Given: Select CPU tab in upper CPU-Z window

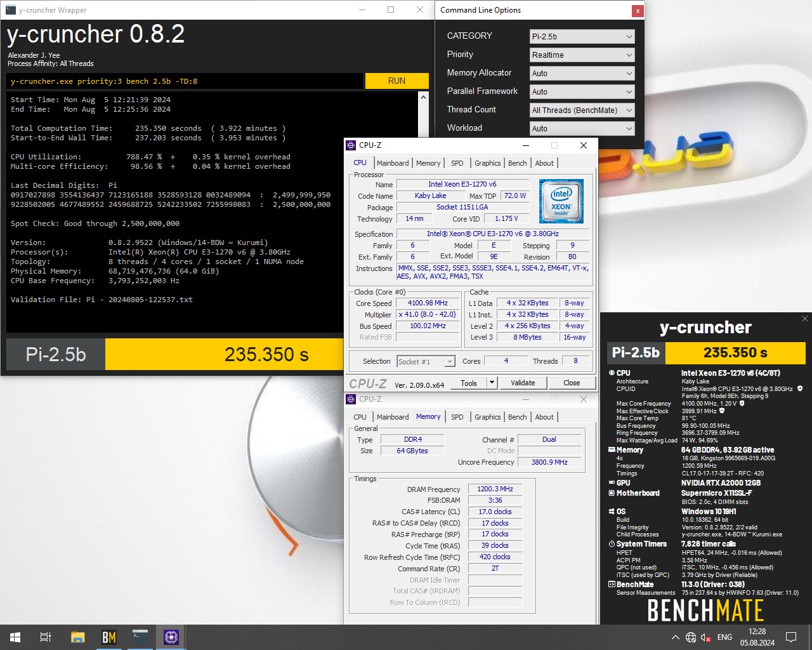Looking at the screenshot, I should (360, 162).
